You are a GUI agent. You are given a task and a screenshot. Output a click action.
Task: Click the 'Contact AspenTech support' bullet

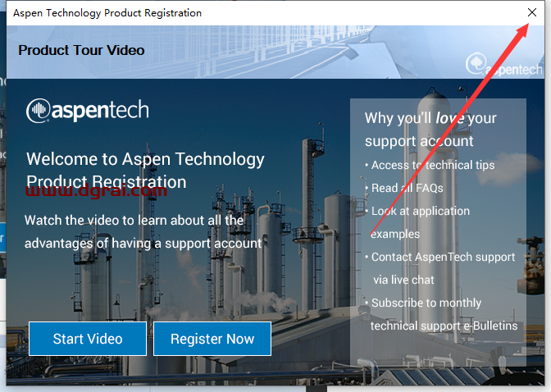(439, 257)
